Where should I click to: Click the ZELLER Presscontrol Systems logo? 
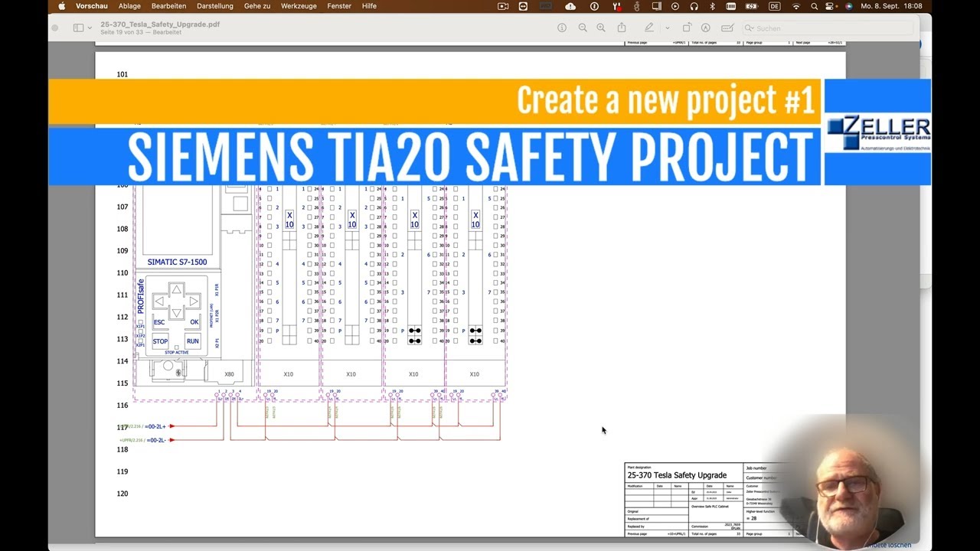pos(879,132)
